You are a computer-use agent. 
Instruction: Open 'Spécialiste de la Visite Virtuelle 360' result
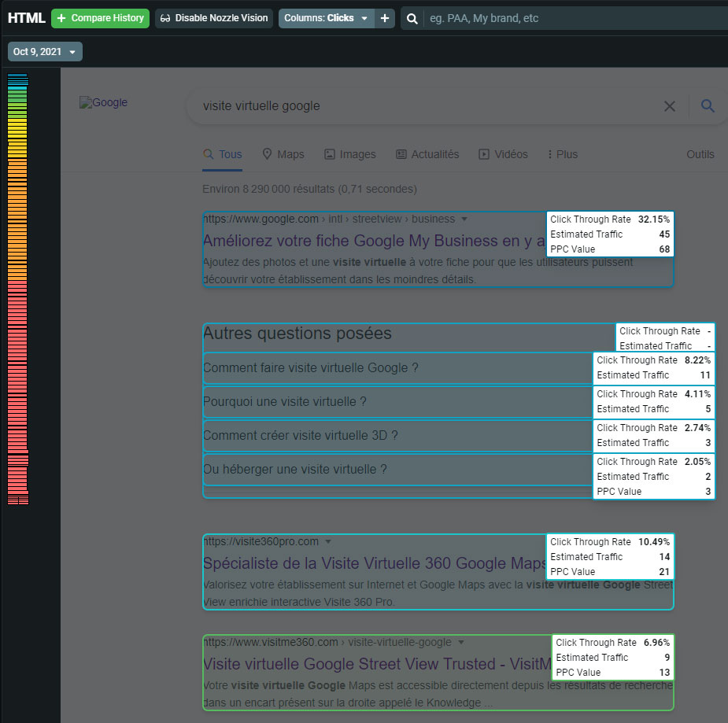[374, 563]
